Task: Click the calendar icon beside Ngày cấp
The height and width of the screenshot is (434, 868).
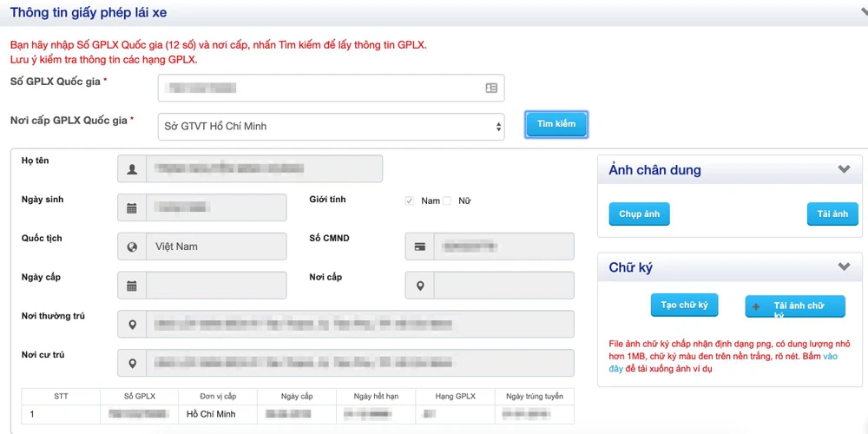Action: coord(132,286)
